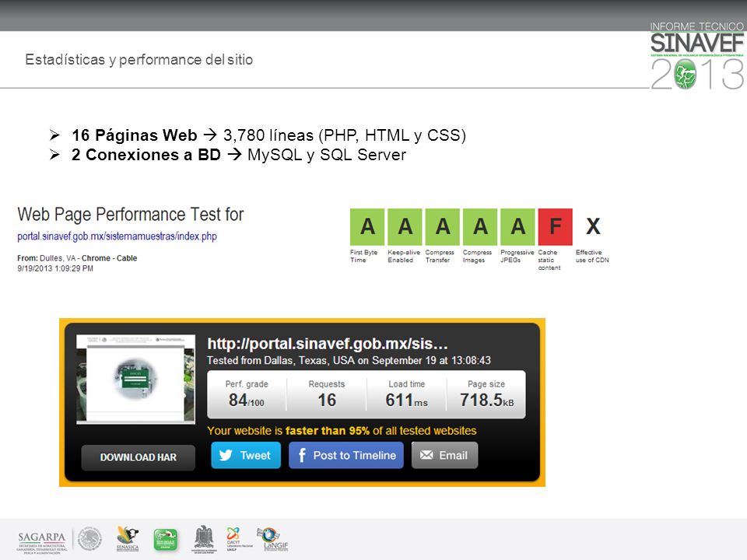
Task: Click 'Tested from Dallas, Texas, USA' text
Action: [281, 360]
